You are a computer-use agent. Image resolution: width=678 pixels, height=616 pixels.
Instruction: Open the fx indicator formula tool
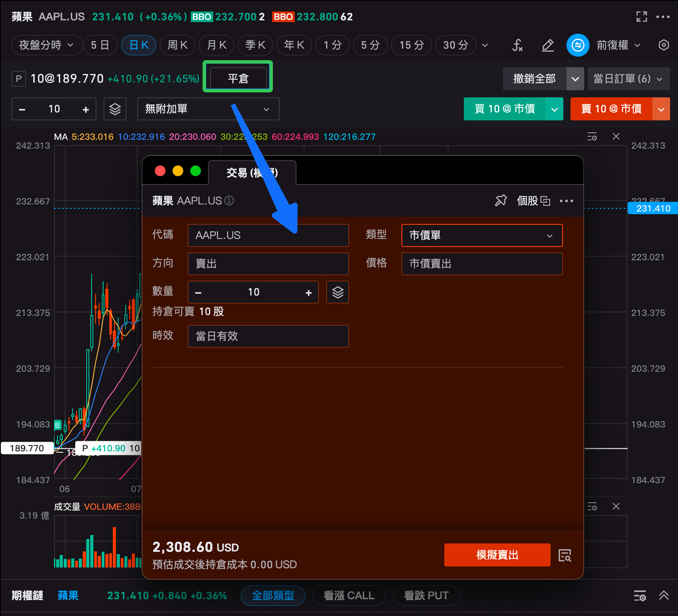point(517,45)
